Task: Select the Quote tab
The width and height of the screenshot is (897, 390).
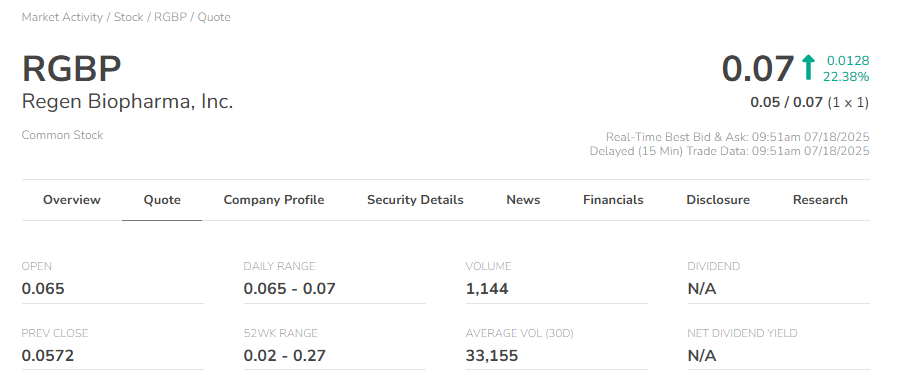Action: 162,200
